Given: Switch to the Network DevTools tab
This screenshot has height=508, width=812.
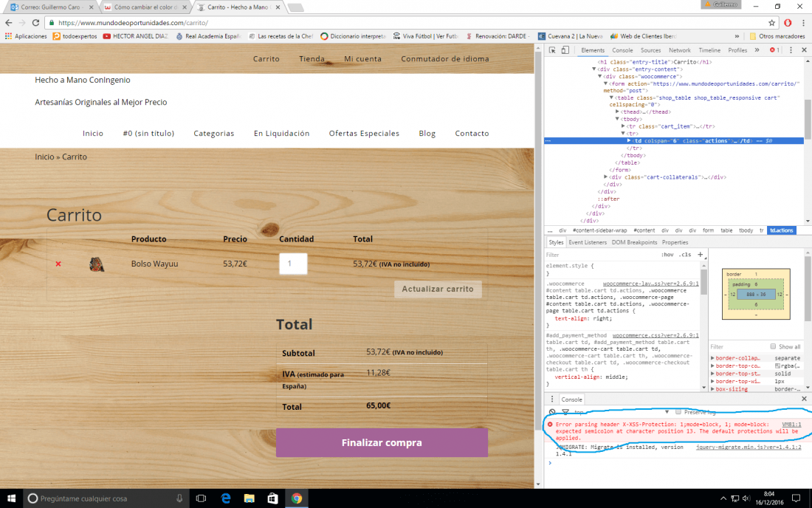Looking at the screenshot, I should coord(679,50).
